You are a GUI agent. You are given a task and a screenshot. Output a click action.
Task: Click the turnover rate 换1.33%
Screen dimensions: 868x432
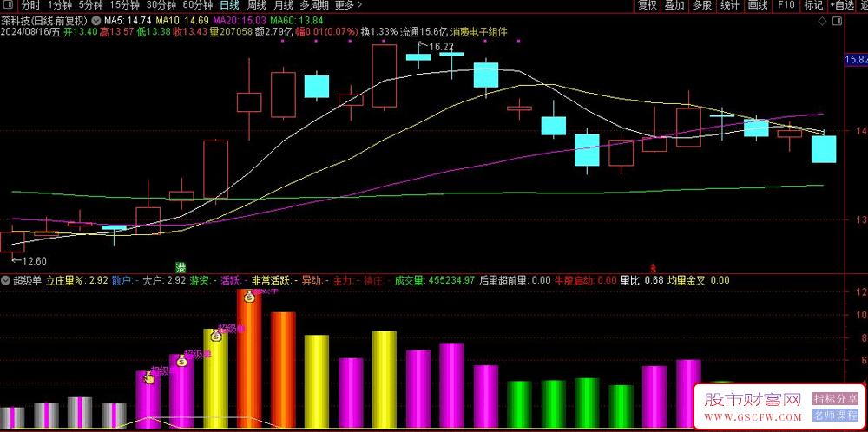[379, 32]
